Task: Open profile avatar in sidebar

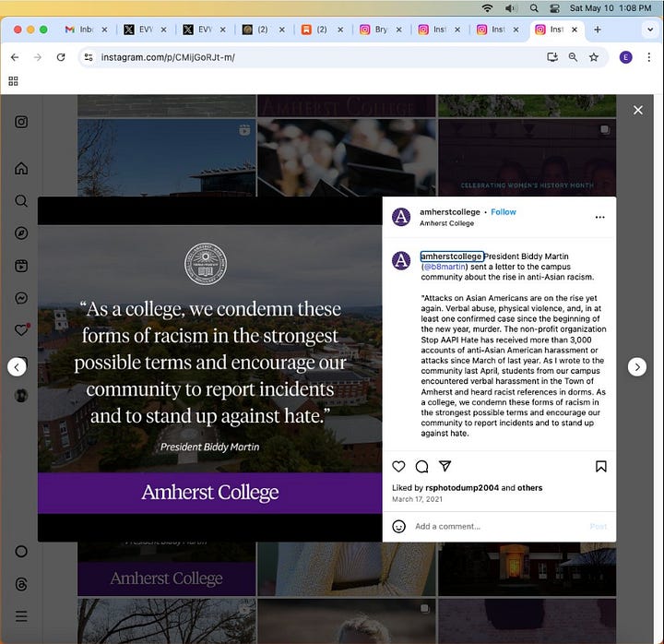Action: [21, 395]
